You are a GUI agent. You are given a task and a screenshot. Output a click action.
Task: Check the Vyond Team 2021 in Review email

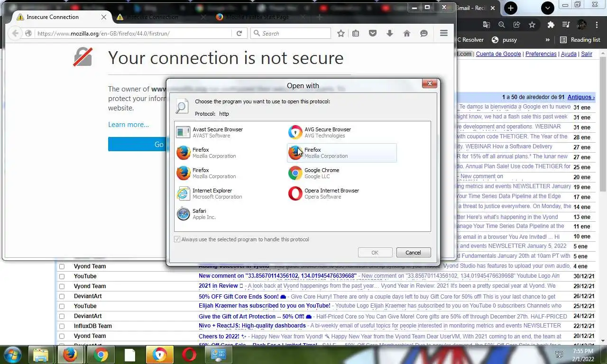[x=62, y=286]
